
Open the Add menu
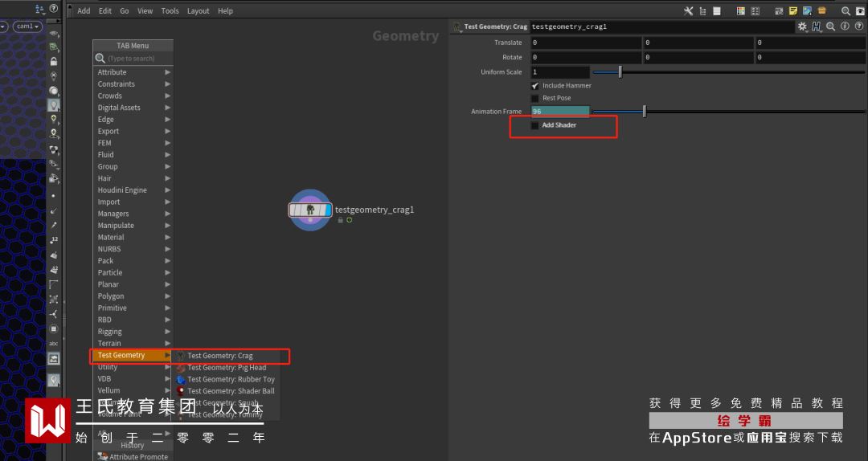(x=84, y=10)
